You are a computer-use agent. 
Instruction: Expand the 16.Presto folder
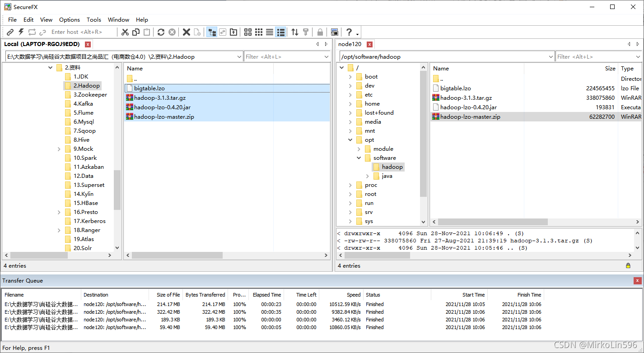tap(59, 212)
